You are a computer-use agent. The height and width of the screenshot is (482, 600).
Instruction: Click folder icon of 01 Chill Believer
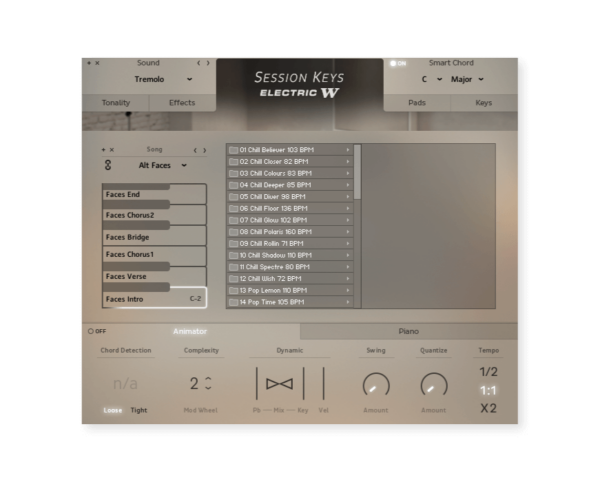point(233,150)
